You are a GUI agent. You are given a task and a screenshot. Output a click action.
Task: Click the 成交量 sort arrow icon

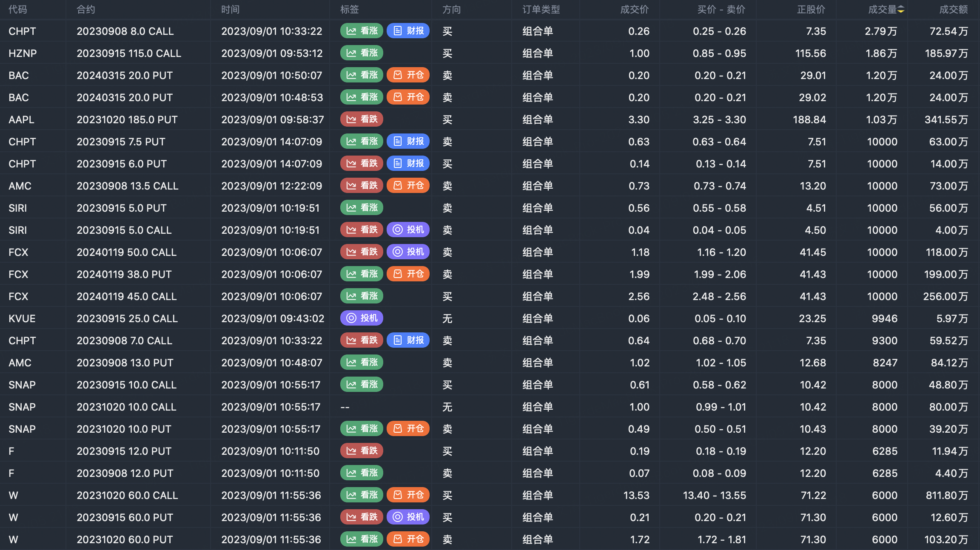coord(901,9)
